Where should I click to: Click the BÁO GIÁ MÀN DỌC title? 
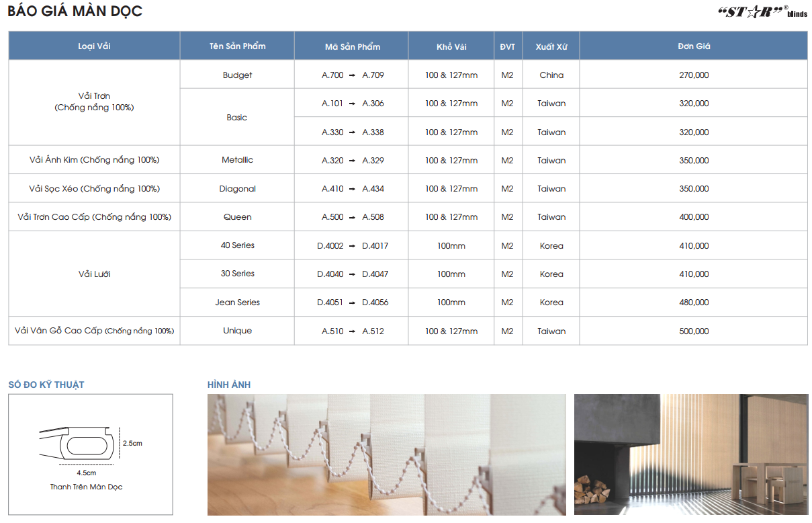point(75,11)
